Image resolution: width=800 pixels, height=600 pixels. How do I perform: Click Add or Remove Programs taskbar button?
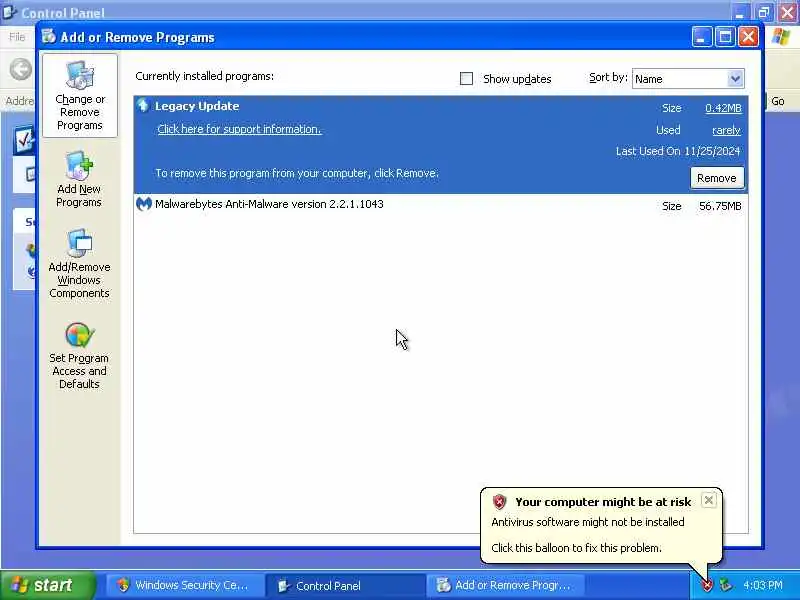(x=505, y=585)
